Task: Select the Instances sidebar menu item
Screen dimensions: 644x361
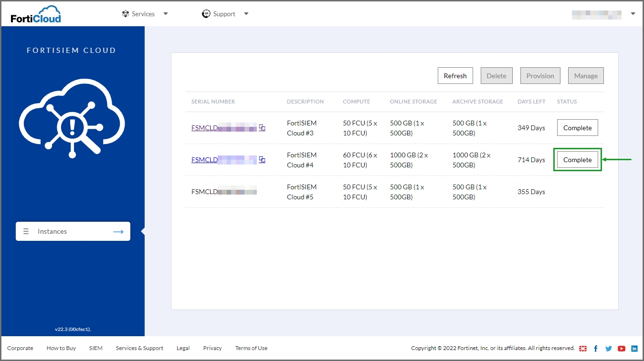Action: click(x=73, y=231)
